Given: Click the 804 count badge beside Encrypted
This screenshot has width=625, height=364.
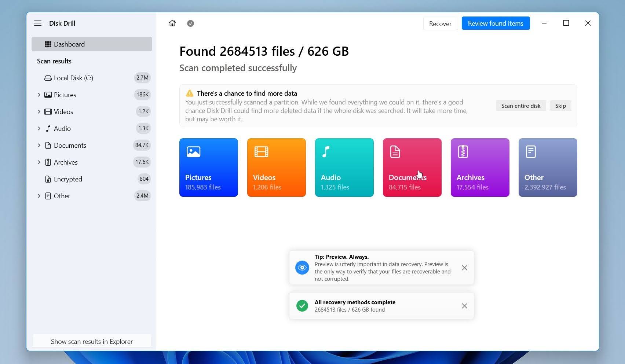Looking at the screenshot, I should point(144,179).
